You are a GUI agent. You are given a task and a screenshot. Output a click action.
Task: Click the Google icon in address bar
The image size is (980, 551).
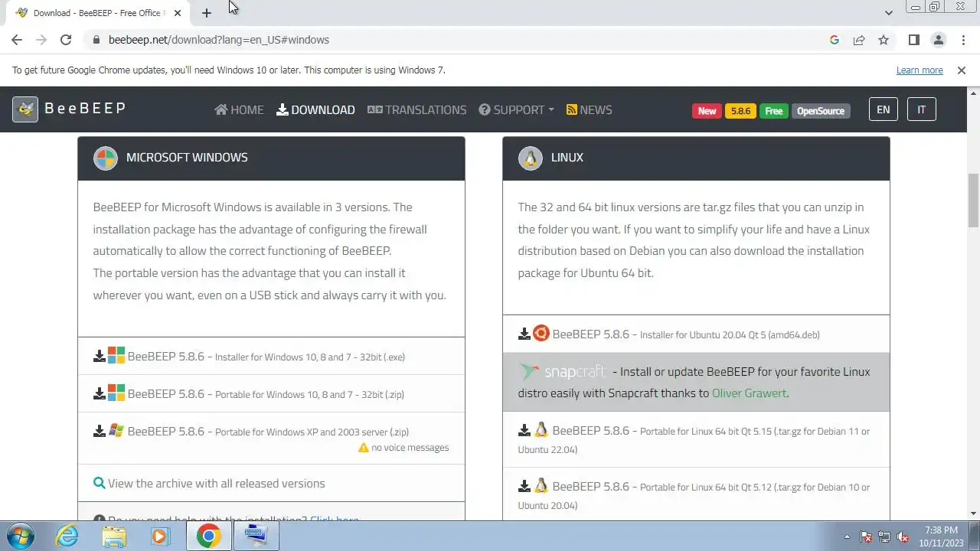[x=835, y=40]
